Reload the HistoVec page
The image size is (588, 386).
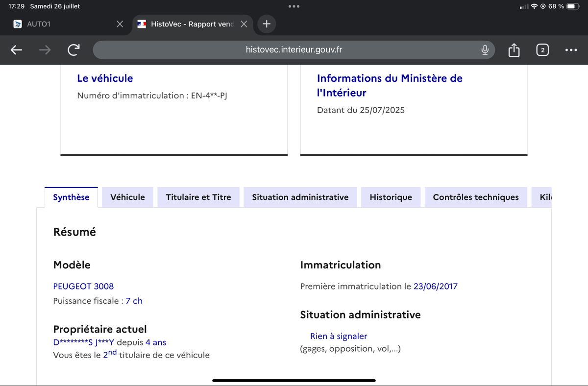pyautogui.click(x=74, y=50)
